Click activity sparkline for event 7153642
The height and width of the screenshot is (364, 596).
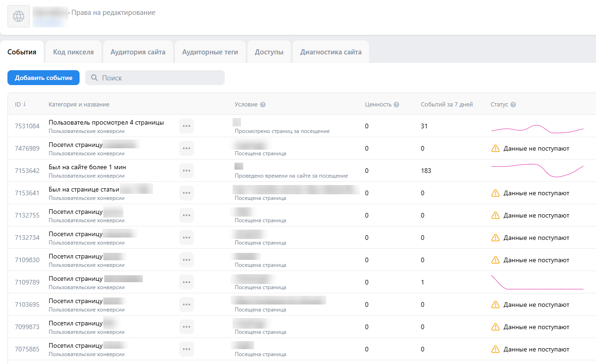point(537,170)
